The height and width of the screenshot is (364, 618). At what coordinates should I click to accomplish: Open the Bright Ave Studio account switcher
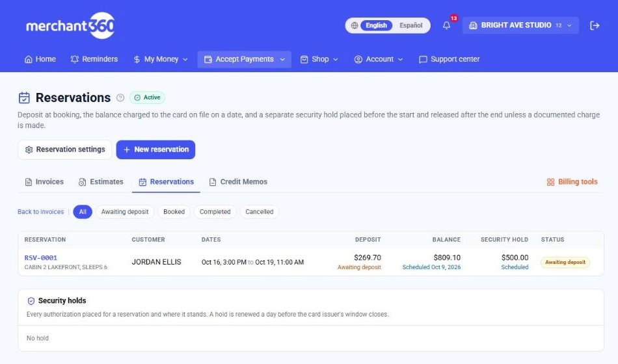coord(520,25)
